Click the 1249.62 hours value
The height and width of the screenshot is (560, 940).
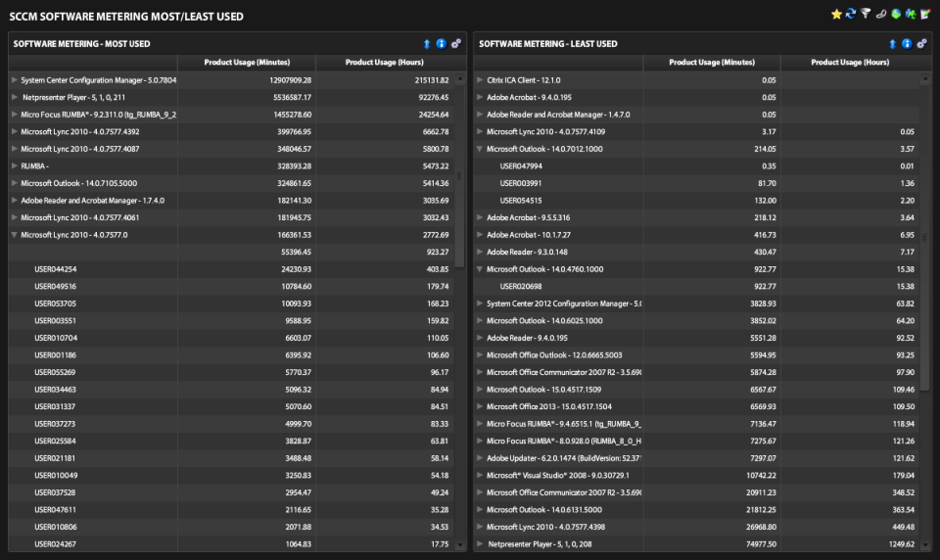click(901, 544)
